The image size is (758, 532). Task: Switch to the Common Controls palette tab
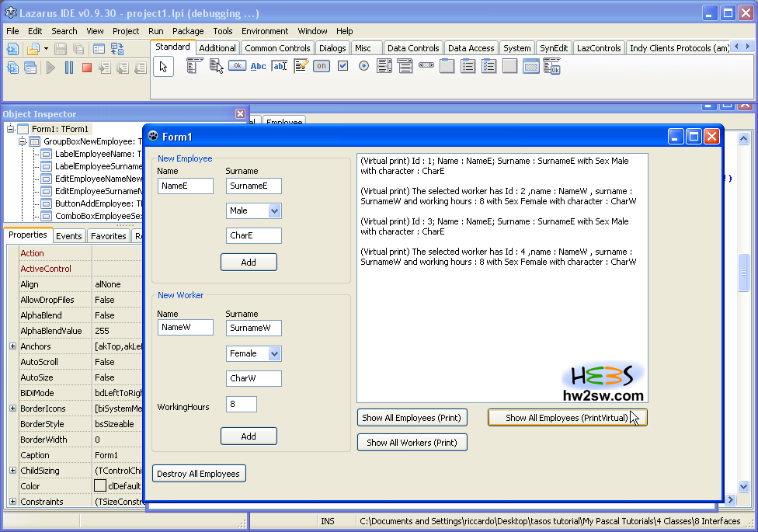[x=277, y=48]
